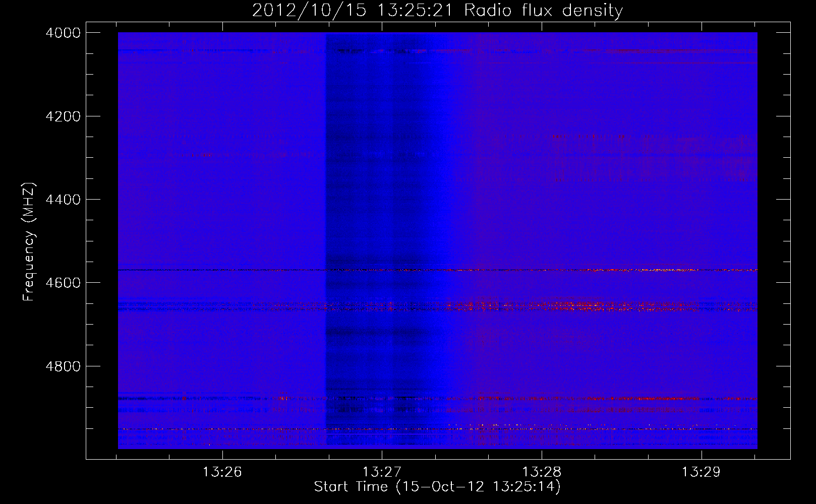The image size is (816, 504).
Task: Select the '4400' frequency axis label
Action: [63, 200]
